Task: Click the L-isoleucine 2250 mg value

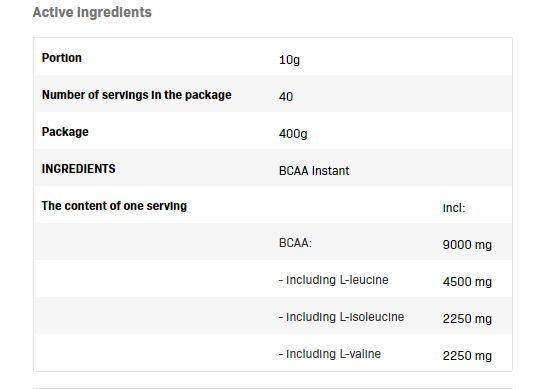Action: (467, 319)
